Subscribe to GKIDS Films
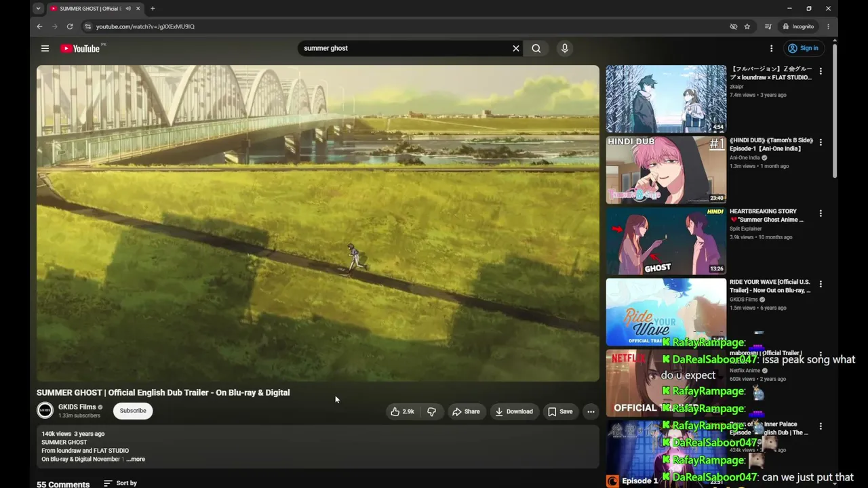This screenshot has height=488, width=868. tap(133, 411)
